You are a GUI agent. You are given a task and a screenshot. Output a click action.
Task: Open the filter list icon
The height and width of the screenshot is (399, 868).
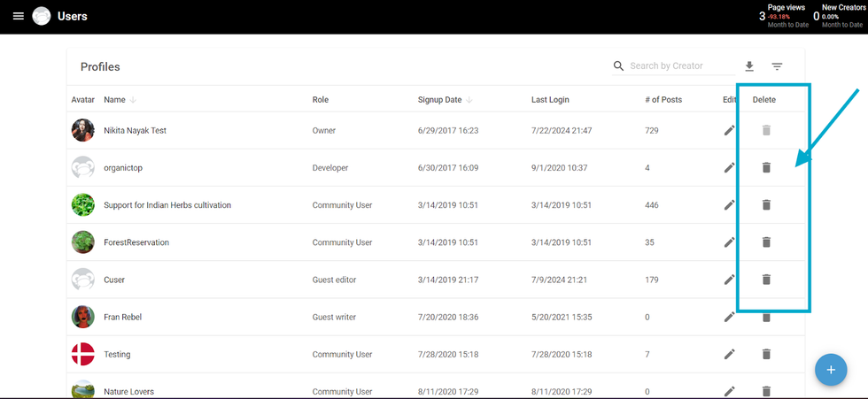(777, 66)
